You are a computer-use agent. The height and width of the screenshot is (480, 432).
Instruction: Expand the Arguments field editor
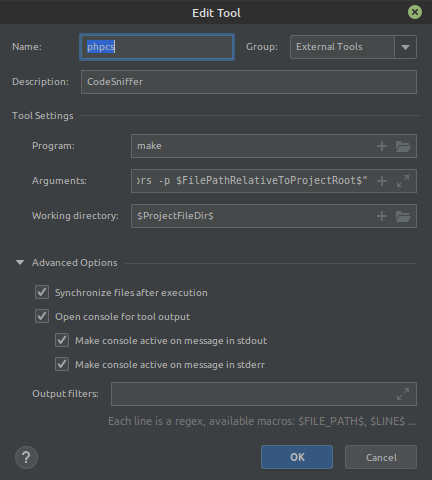(x=403, y=181)
